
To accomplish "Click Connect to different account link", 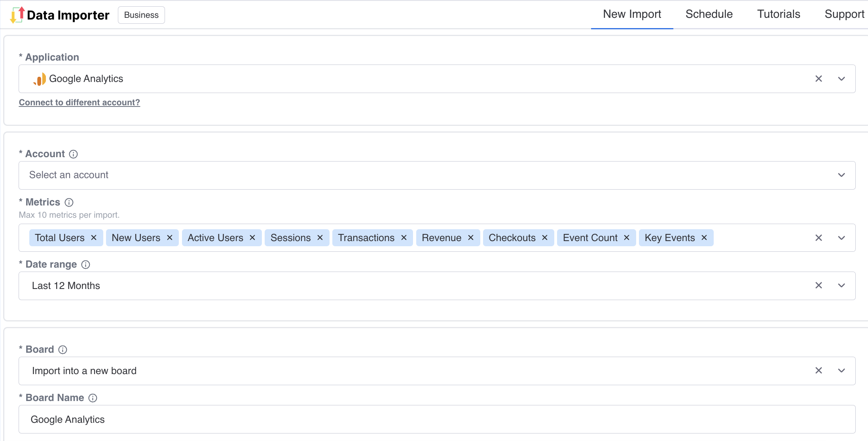I will click(80, 103).
